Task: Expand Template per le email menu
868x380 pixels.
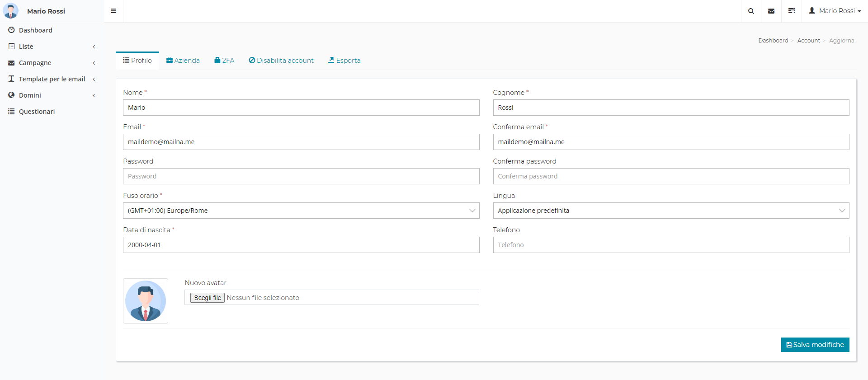Action: (52, 79)
